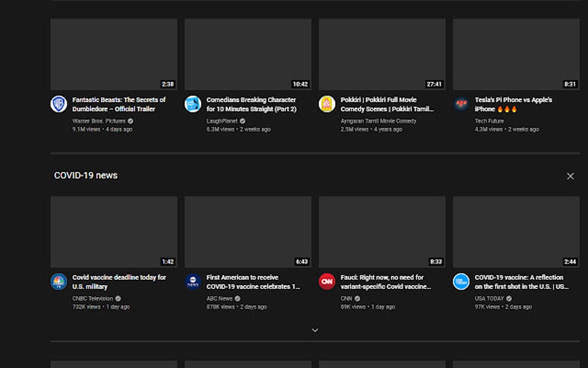Click the CNBC Television channel avatar
588x368 pixels.
point(59,282)
